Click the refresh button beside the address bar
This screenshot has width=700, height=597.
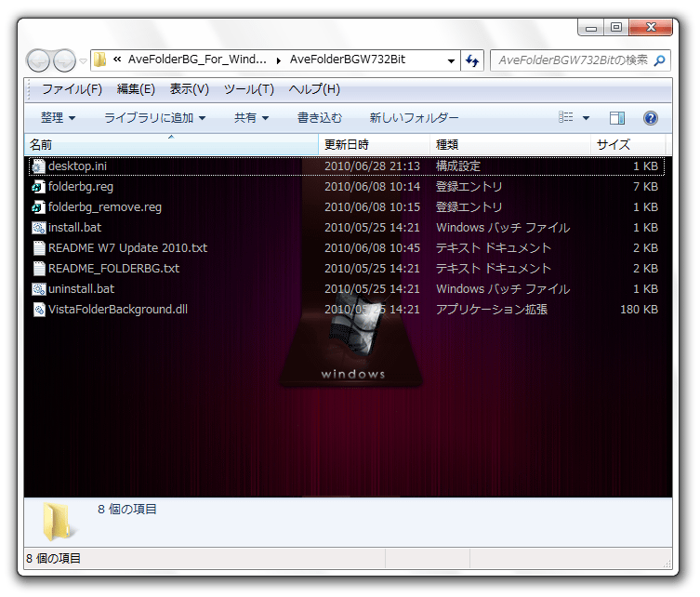pyautogui.click(x=472, y=60)
